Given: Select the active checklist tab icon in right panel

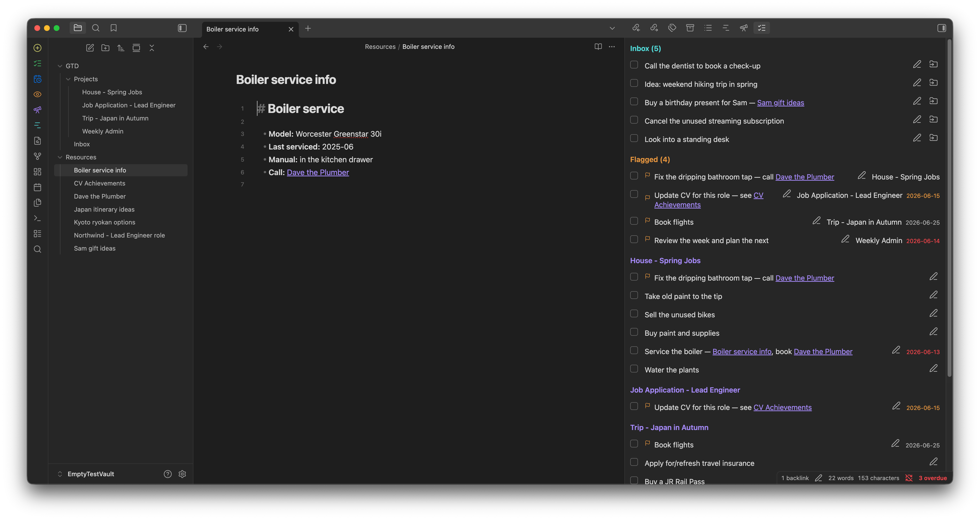Looking at the screenshot, I should [x=762, y=28].
